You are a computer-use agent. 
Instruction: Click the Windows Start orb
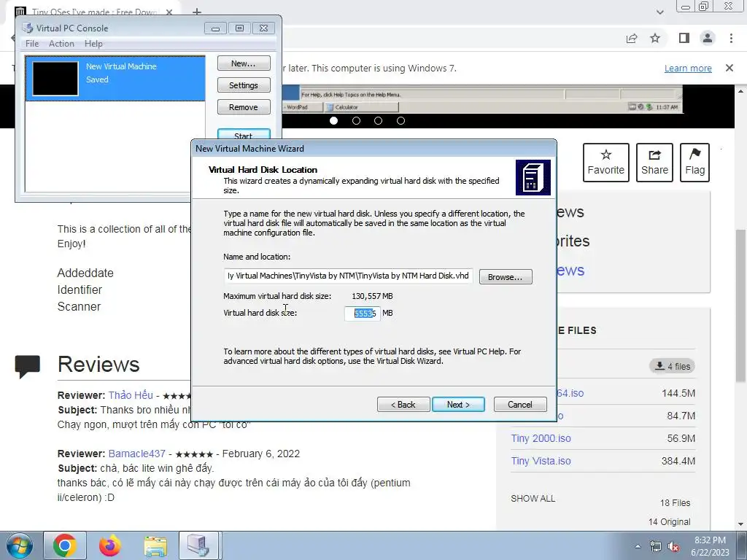coord(20,545)
